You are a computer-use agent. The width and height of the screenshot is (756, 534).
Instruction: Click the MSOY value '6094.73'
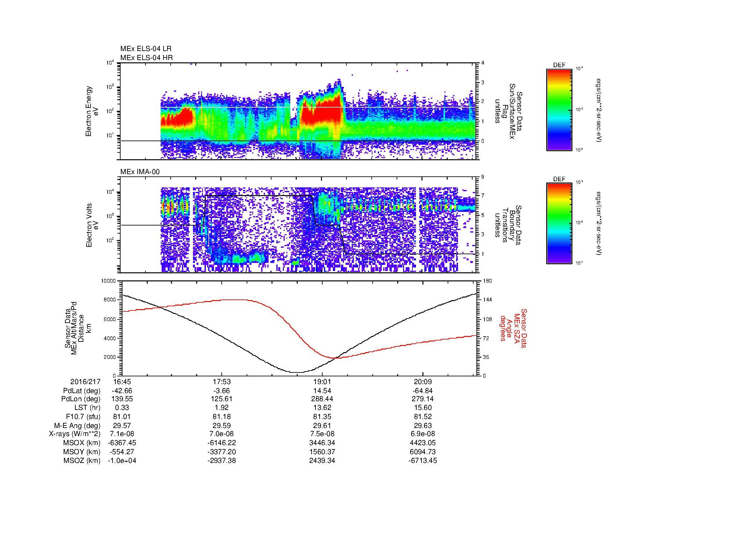422,452
